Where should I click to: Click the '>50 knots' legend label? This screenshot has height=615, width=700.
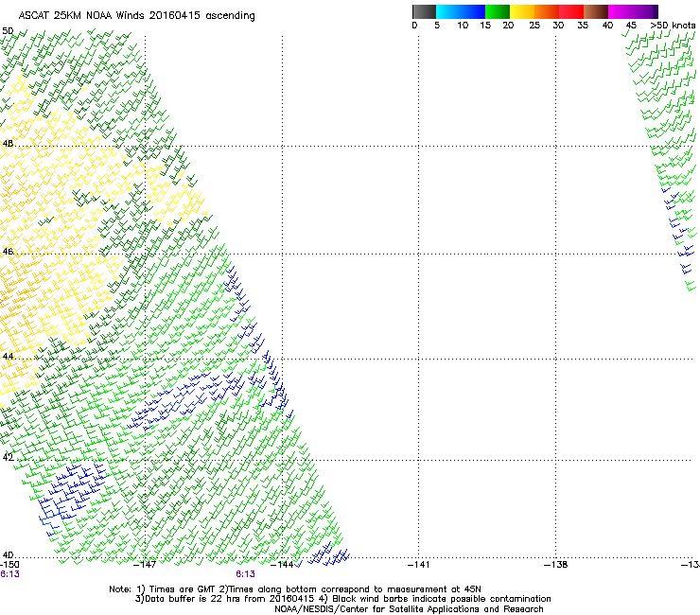pyautogui.click(x=673, y=26)
